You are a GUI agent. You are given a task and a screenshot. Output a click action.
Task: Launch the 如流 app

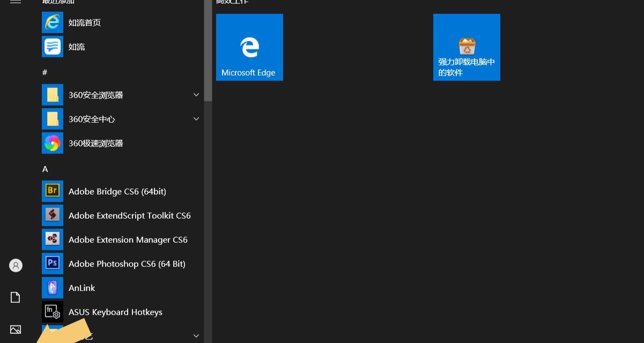pos(121,47)
